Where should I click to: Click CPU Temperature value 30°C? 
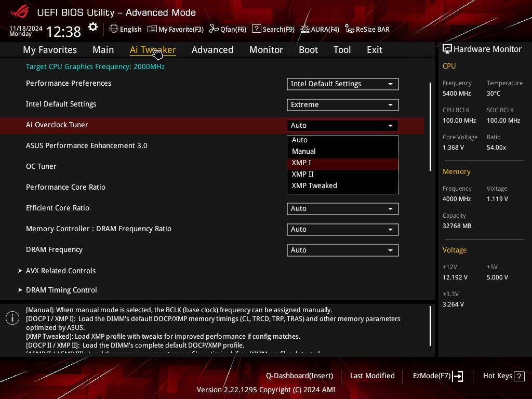494,94
